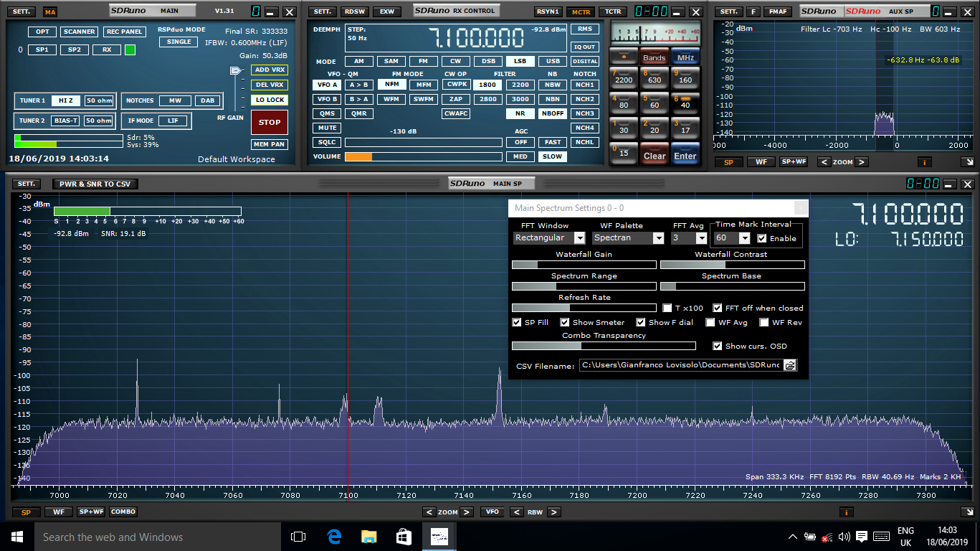Screen dimensions: 980x551
Task: Open the volume tray icon
Action: pos(845,537)
